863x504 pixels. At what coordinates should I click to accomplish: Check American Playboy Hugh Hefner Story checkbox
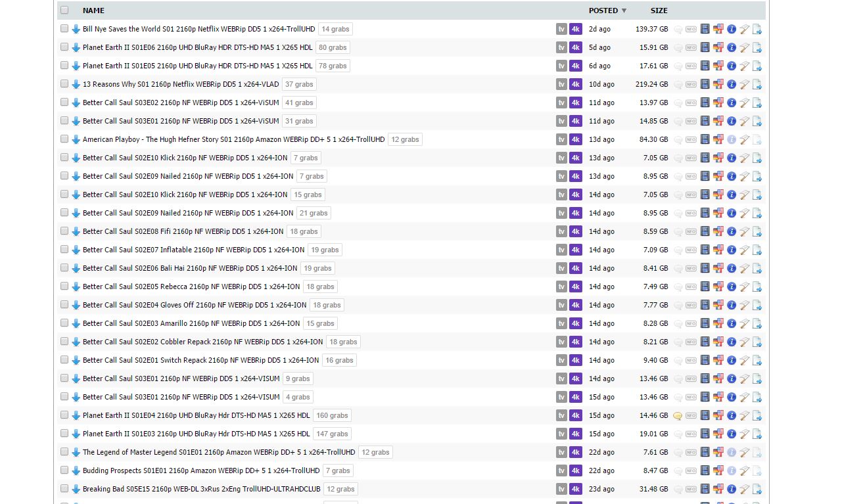click(x=64, y=139)
